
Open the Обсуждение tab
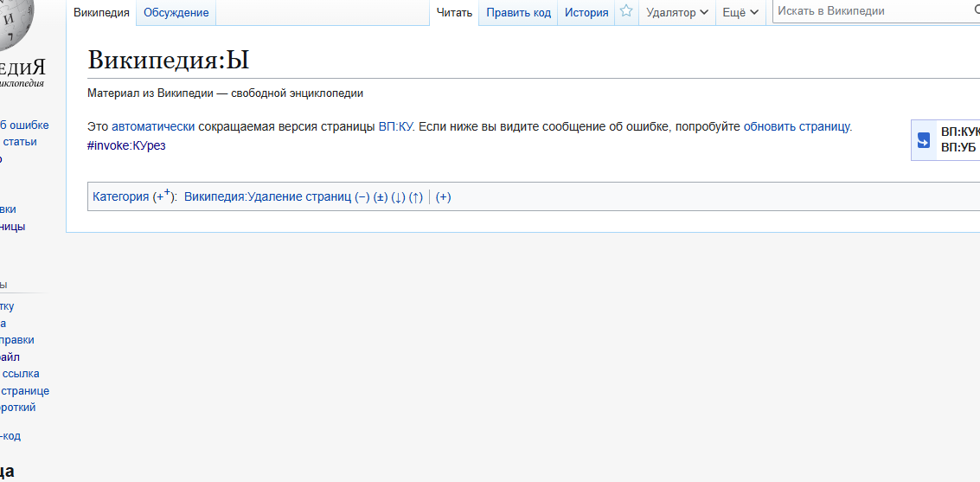176,12
